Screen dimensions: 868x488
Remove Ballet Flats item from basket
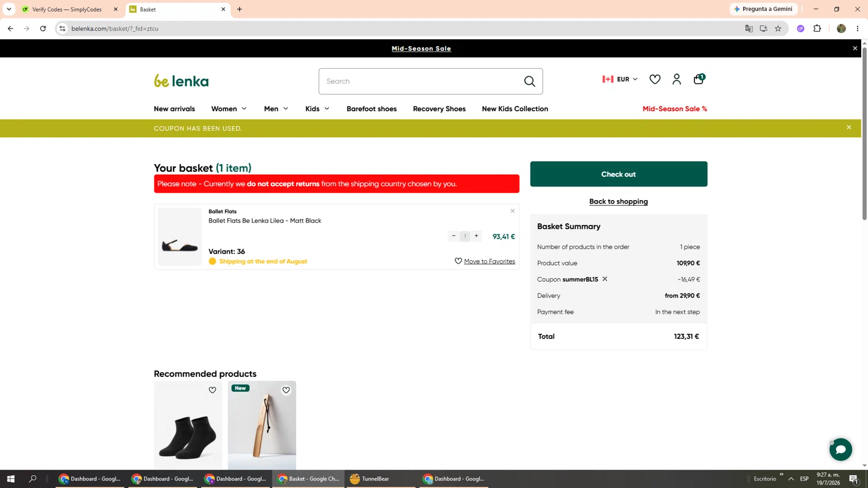(512, 211)
